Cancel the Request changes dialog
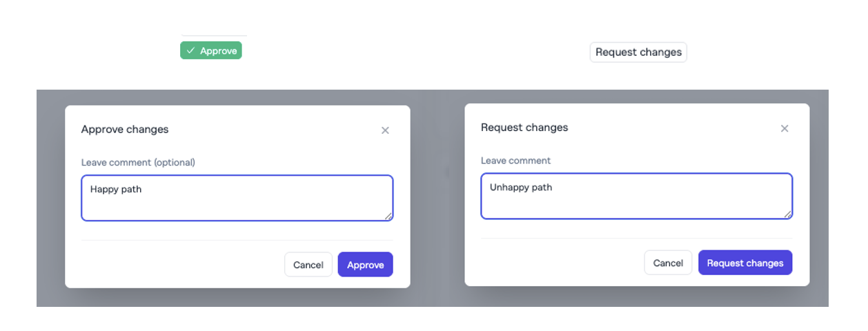Image resolution: width=868 pixels, height=331 pixels. pos(668,263)
